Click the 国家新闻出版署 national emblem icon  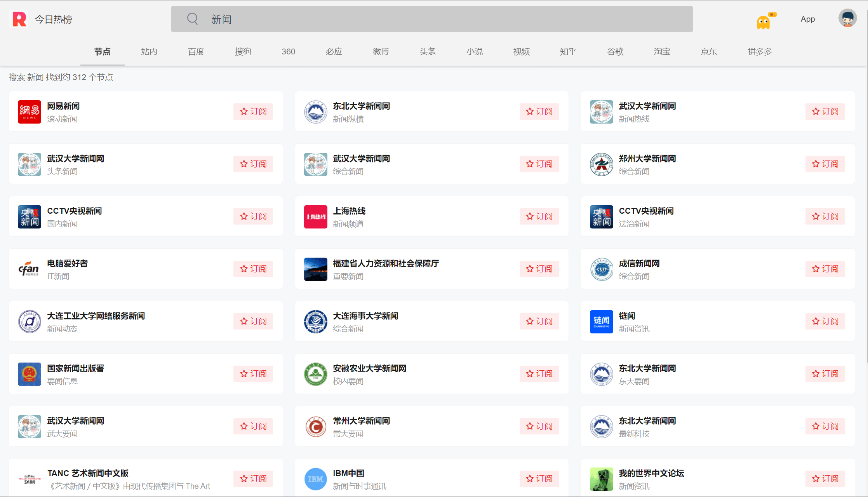(x=30, y=374)
